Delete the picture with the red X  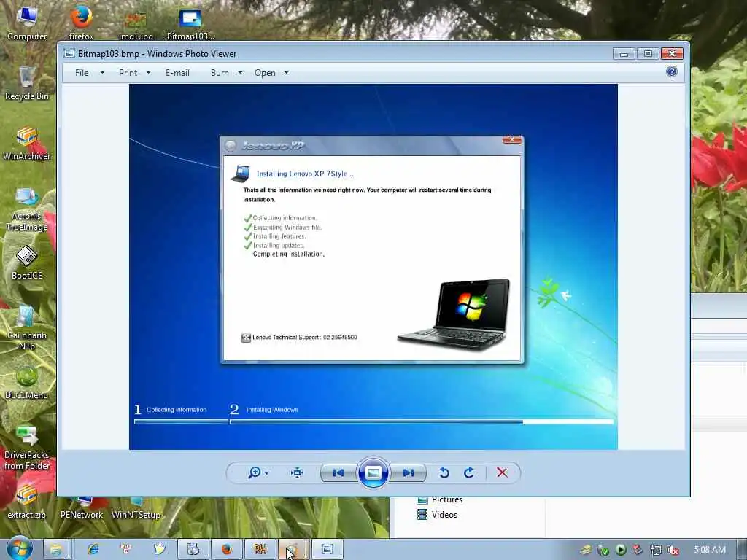coord(502,472)
